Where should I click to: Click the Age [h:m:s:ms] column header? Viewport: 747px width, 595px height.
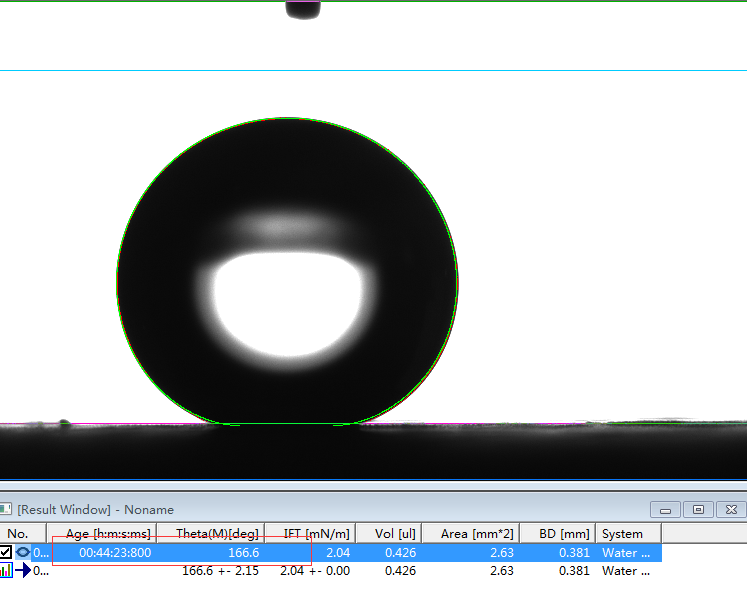coord(108,533)
